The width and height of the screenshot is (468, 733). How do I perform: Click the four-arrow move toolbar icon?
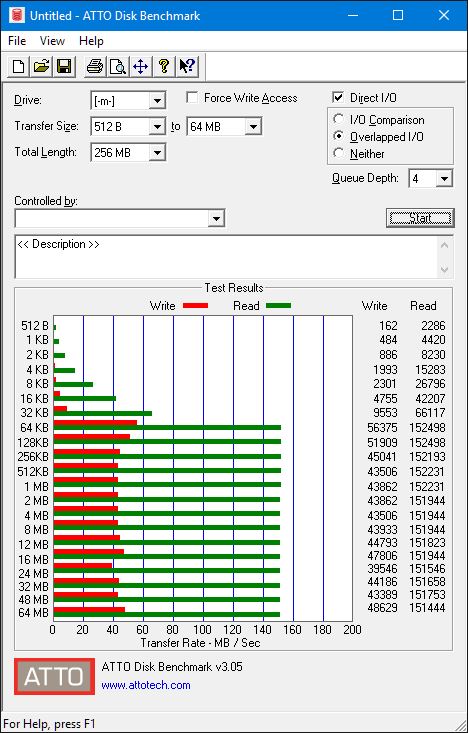(140, 66)
